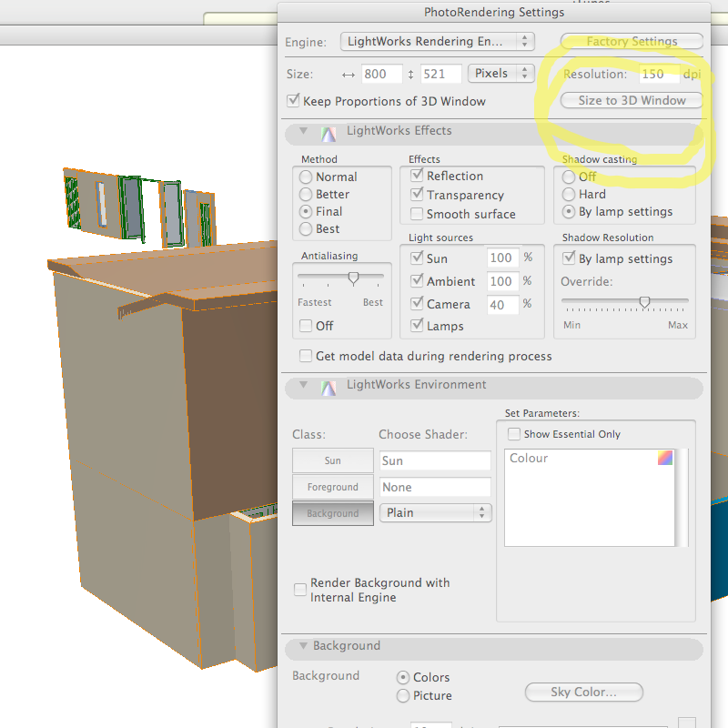Click the Sun intensity percent field
The image size is (728, 728).
point(503,258)
